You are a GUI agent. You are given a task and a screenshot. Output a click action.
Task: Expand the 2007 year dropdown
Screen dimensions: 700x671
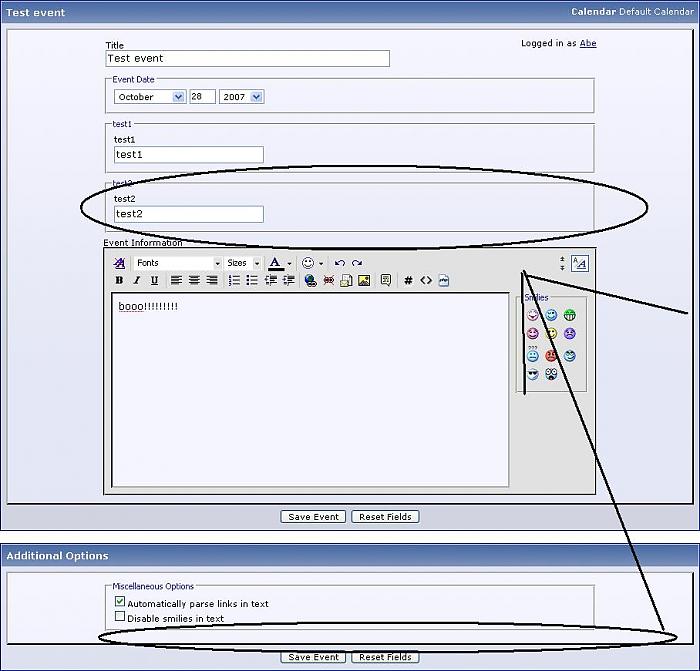[x=241, y=97]
